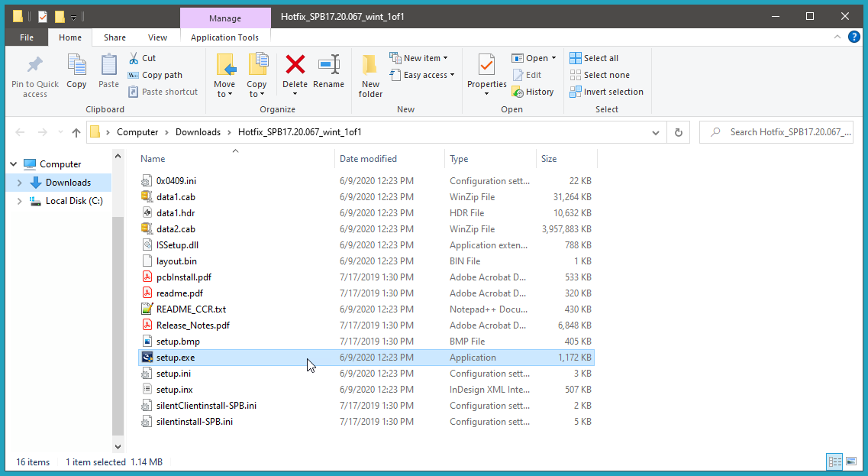868x476 pixels.
Task: Expand the Local Disk (C:) tree node
Action: coord(19,201)
